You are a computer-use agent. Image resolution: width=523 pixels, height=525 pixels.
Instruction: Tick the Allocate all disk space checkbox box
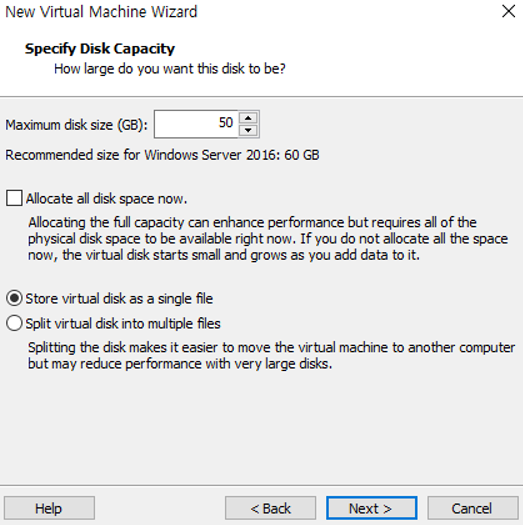point(14,198)
